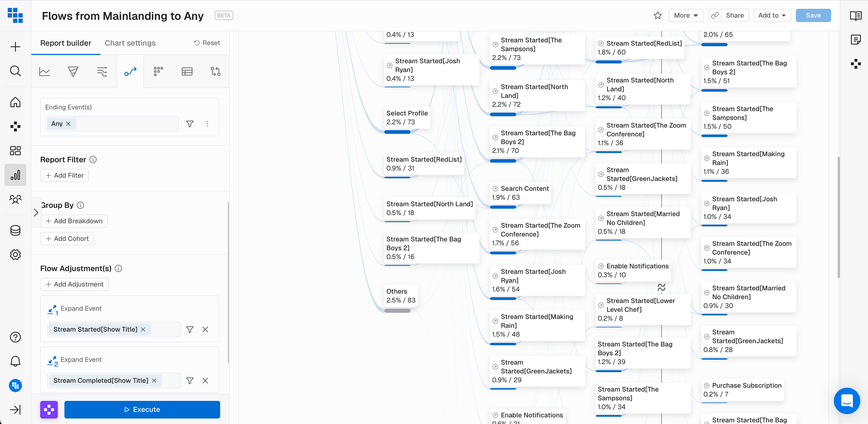The height and width of the screenshot is (424, 868).
Task: Select the Retention grid report icon
Action: coord(158,71)
